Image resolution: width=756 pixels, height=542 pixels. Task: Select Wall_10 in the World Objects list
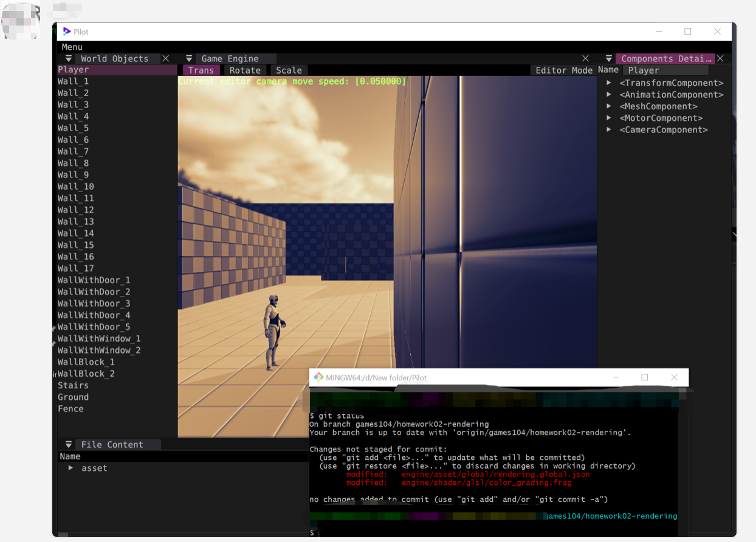pyautogui.click(x=75, y=187)
